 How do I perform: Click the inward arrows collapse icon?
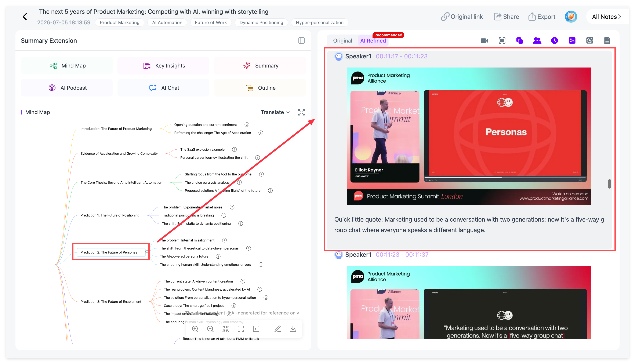(225, 329)
